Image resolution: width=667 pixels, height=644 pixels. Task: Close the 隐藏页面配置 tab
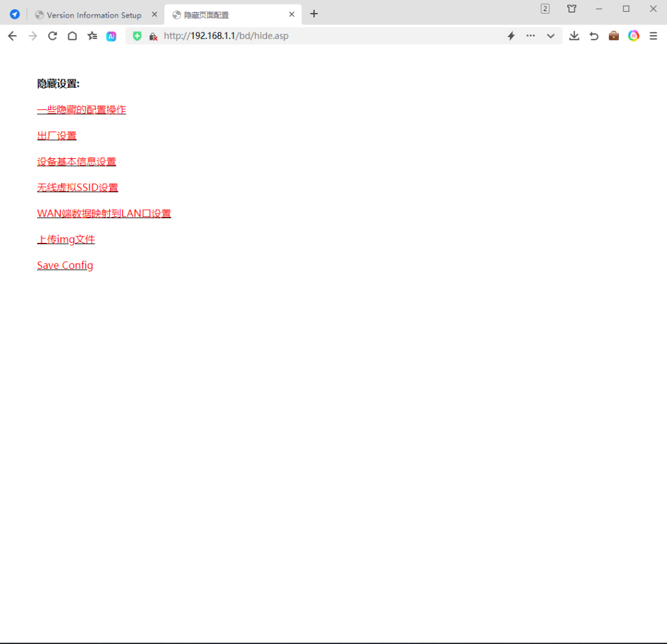[292, 14]
